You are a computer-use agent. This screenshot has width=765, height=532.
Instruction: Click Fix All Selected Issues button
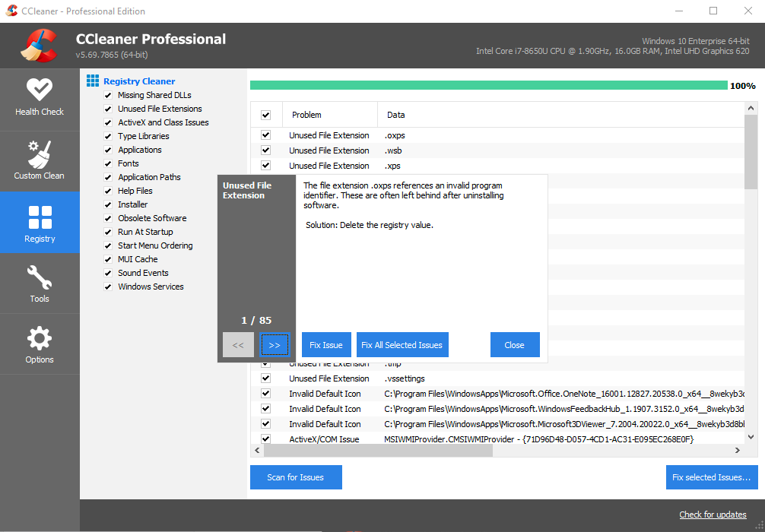coord(402,345)
